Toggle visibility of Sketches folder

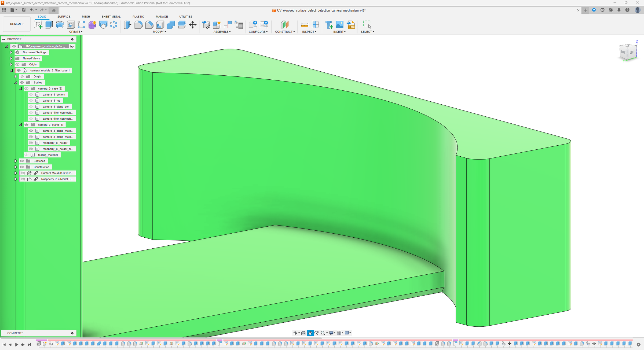point(22,161)
